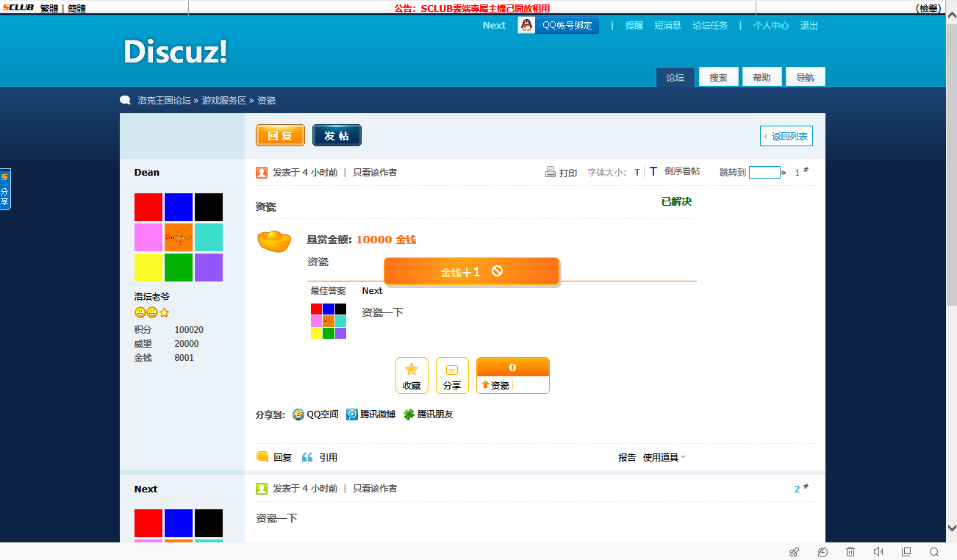This screenshot has width=957, height=560.
Task: Open 个人中心 in top menu
Action: pos(771,25)
